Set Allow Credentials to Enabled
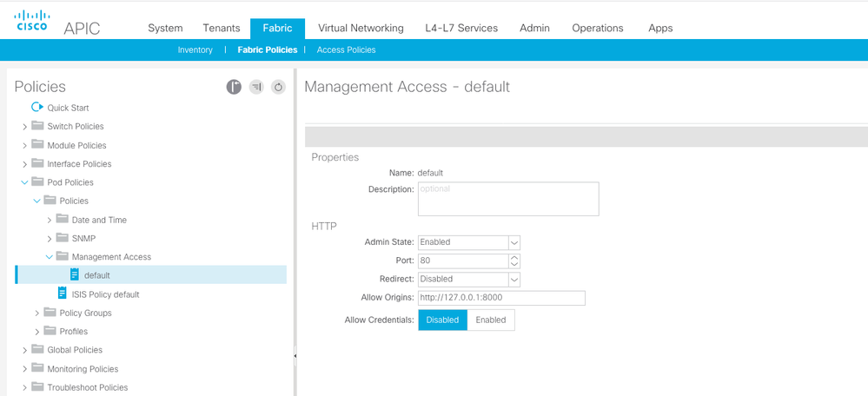The image size is (868, 396). pyautogui.click(x=490, y=320)
